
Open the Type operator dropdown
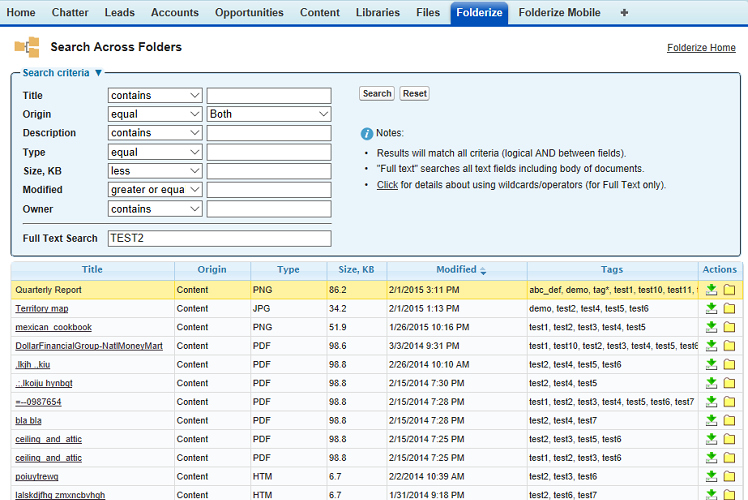pyautogui.click(x=155, y=152)
